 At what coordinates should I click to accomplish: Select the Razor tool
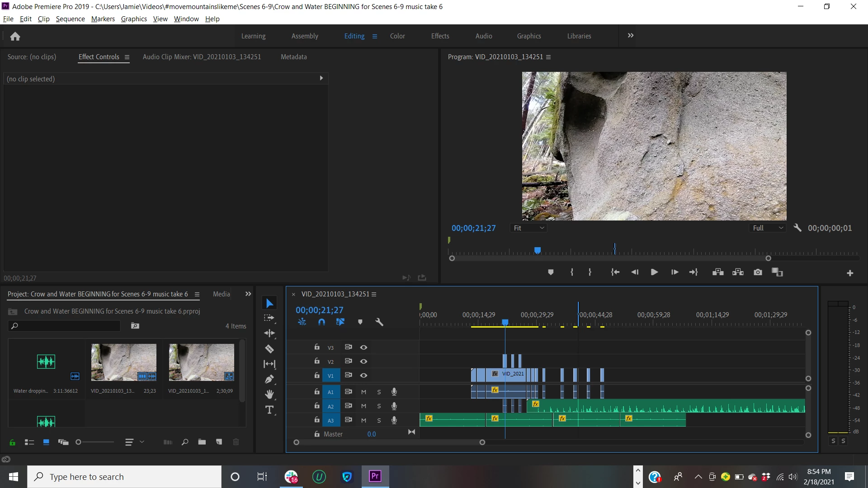pos(269,349)
